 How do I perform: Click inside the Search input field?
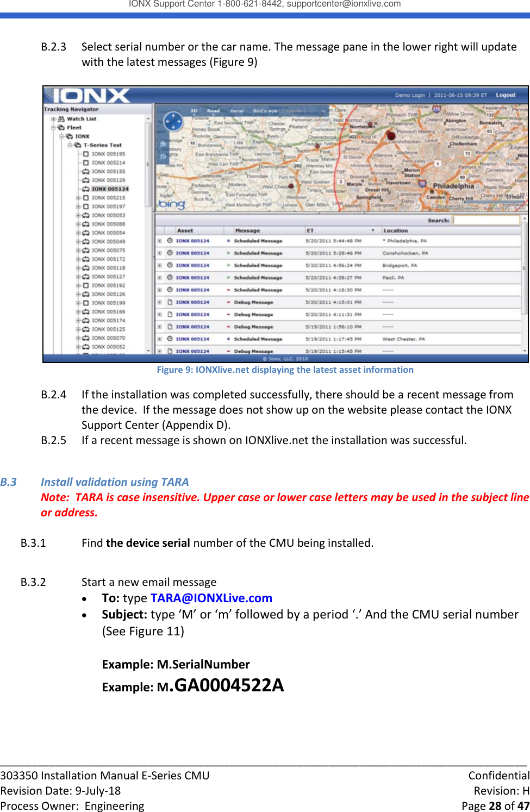(485, 221)
